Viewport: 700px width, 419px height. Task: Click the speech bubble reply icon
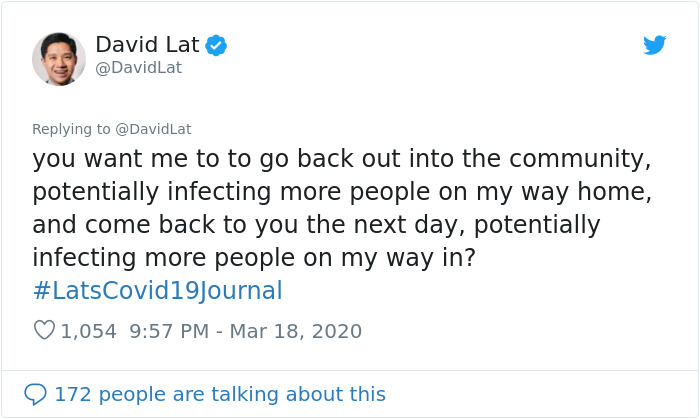[36, 394]
